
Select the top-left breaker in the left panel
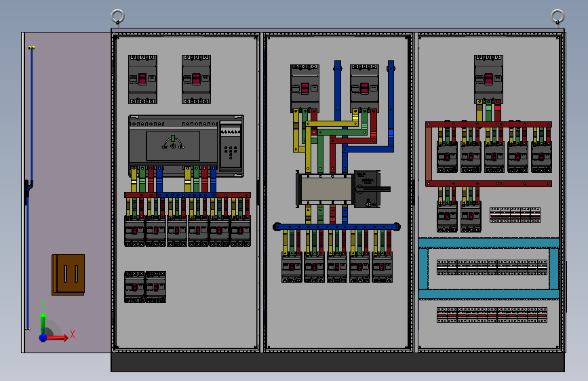tap(142, 79)
